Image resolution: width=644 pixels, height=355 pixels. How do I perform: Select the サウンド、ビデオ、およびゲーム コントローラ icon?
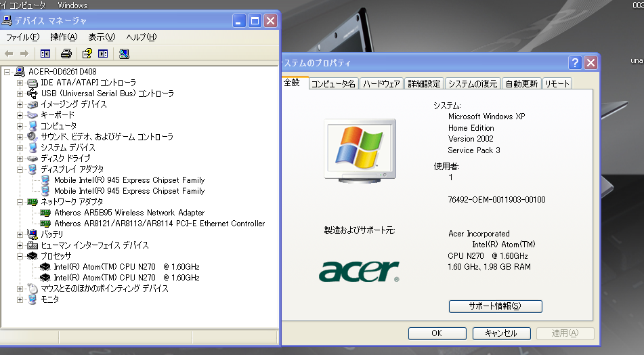[x=33, y=137]
